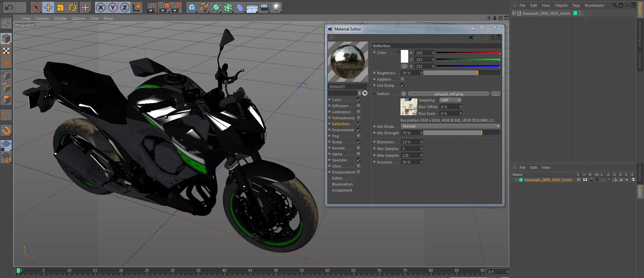Screen dimensions: 644x278
Task: Enable the Luminance channel checkbox
Action: (359, 112)
